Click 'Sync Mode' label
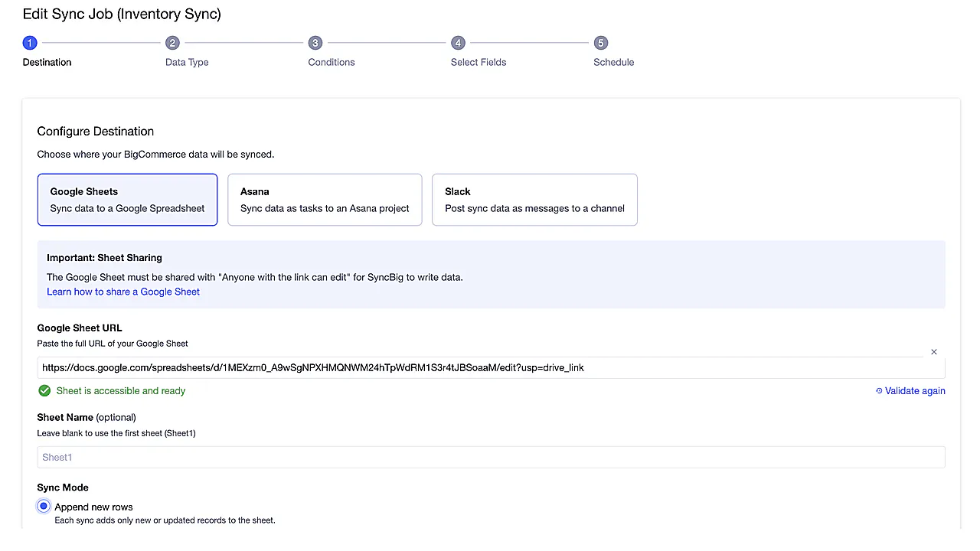Screen dimensions: 980x551 coord(63,487)
